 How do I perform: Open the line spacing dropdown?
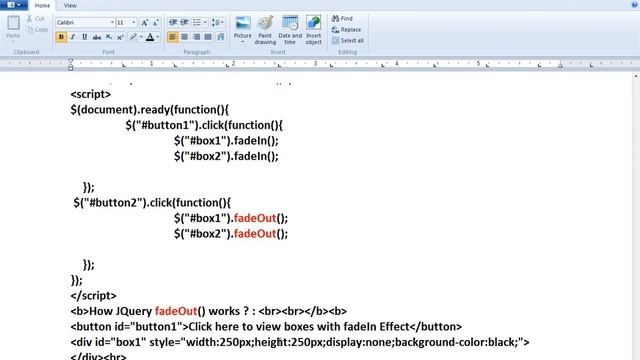[218, 22]
